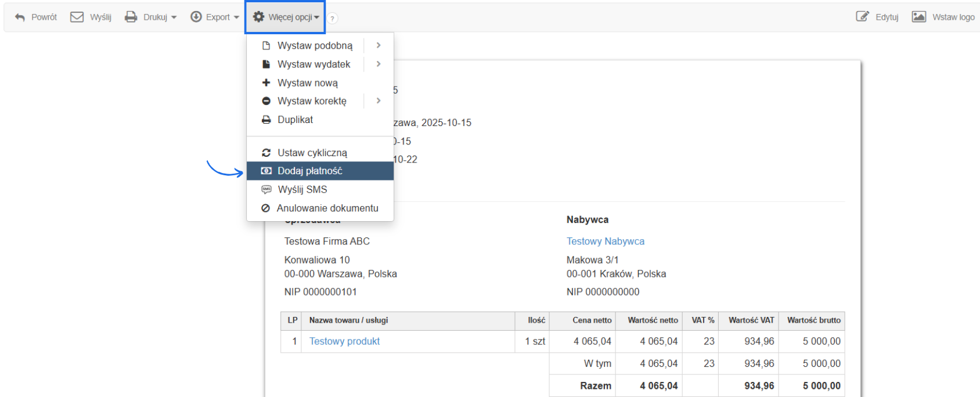This screenshot has width=980, height=397.
Task: Open the Testowy Nabywca buyer link
Action: pos(605,241)
